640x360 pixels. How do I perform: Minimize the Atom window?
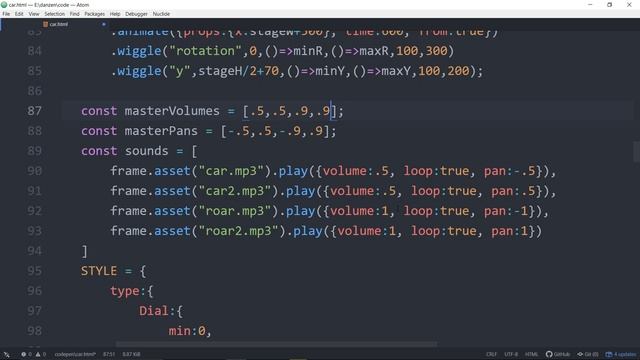coord(590,5)
